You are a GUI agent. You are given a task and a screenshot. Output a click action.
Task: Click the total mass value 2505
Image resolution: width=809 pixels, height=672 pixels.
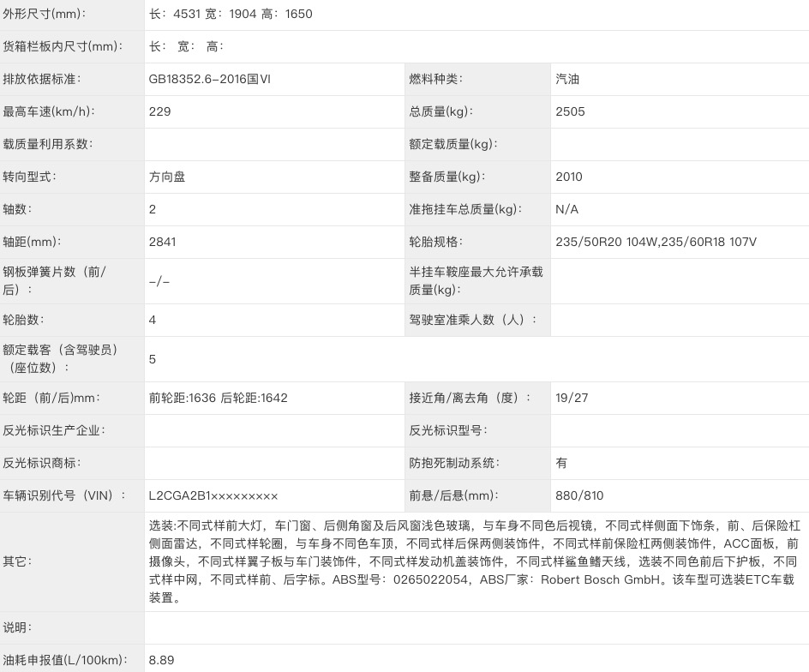click(x=570, y=111)
